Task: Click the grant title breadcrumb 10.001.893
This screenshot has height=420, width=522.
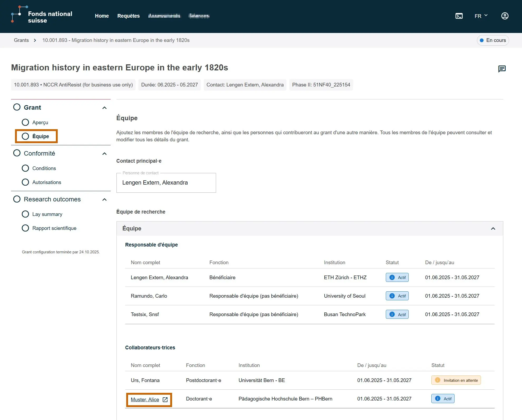Action: click(x=116, y=40)
